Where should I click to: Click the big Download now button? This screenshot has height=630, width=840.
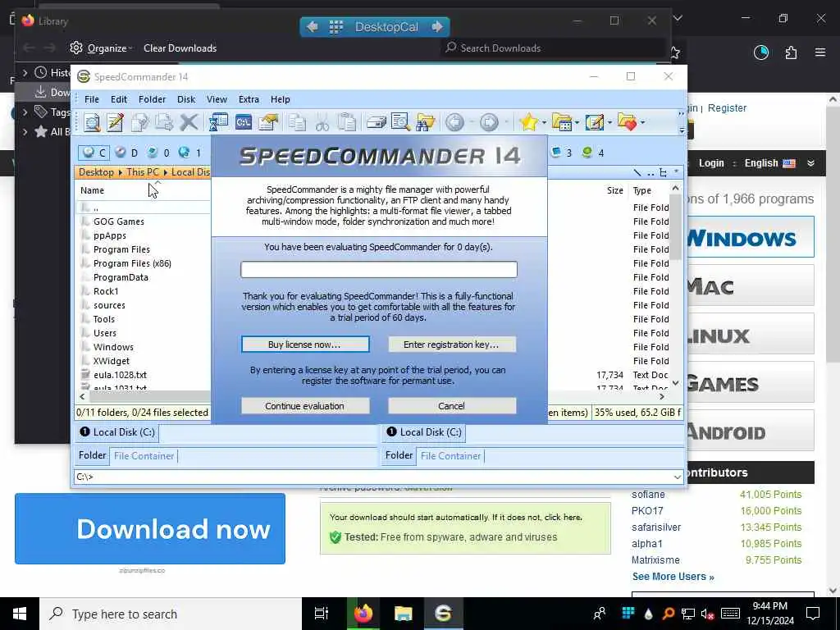(150, 529)
